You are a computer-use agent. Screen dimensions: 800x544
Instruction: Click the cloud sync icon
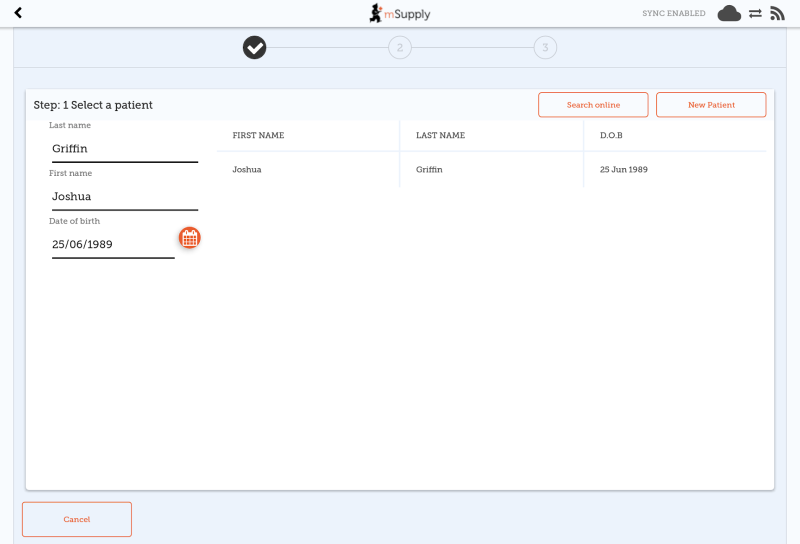point(729,13)
